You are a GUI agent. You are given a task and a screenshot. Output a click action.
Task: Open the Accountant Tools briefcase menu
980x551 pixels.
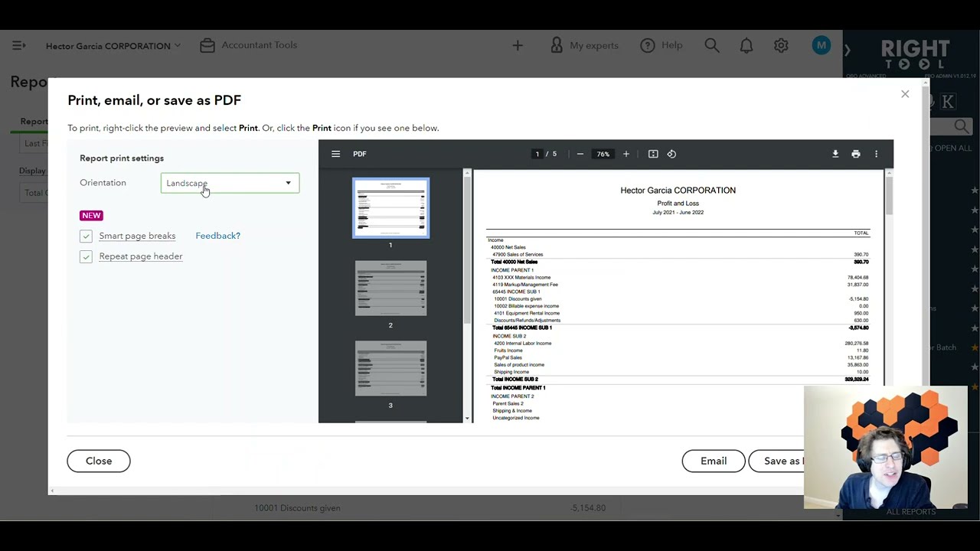click(249, 45)
